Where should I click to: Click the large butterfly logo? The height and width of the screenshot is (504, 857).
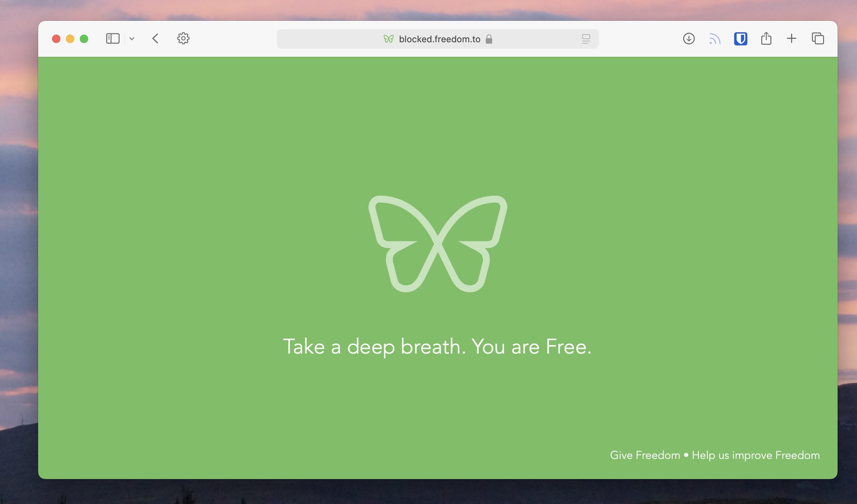point(438,244)
